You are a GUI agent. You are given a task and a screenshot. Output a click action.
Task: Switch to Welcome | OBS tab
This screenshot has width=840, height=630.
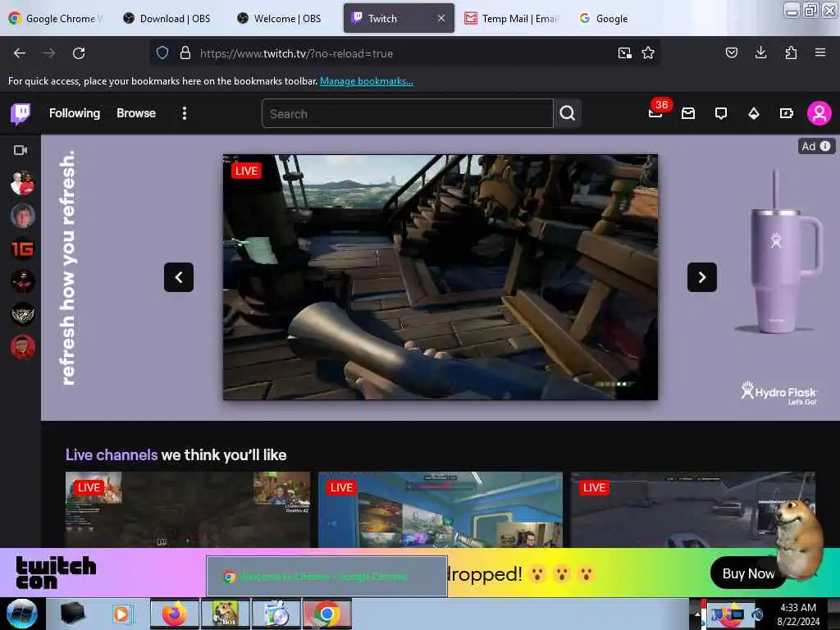pyautogui.click(x=281, y=19)
